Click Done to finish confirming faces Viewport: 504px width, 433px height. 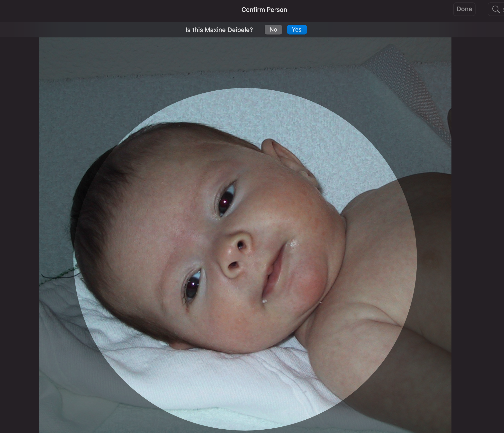(464, 9)
